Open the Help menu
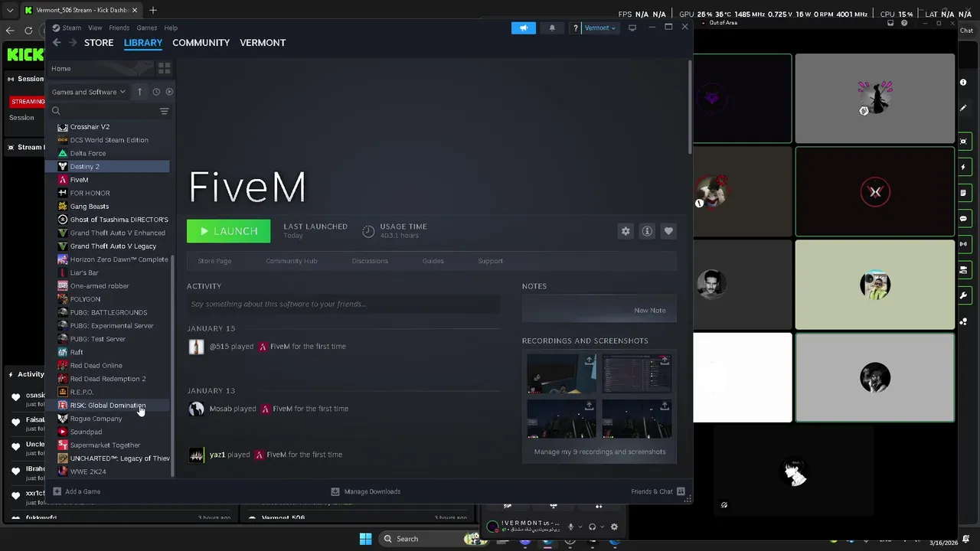980x551 pixels. [x=171, y=28]
